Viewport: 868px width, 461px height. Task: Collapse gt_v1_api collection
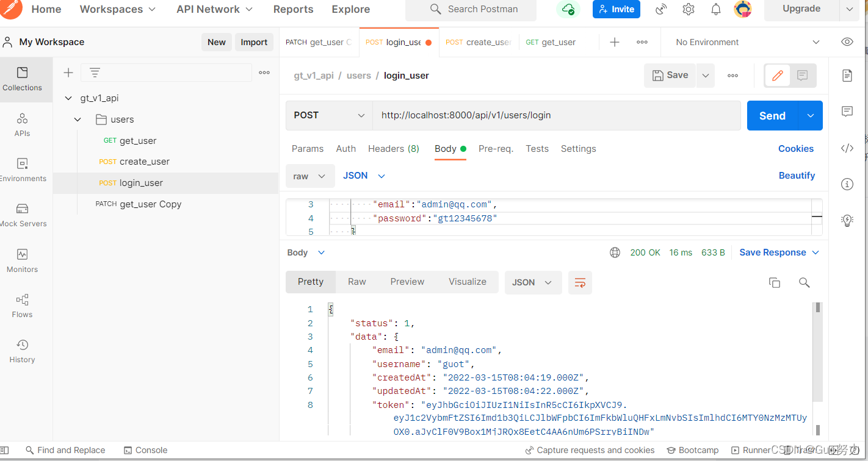pos(68,98)
